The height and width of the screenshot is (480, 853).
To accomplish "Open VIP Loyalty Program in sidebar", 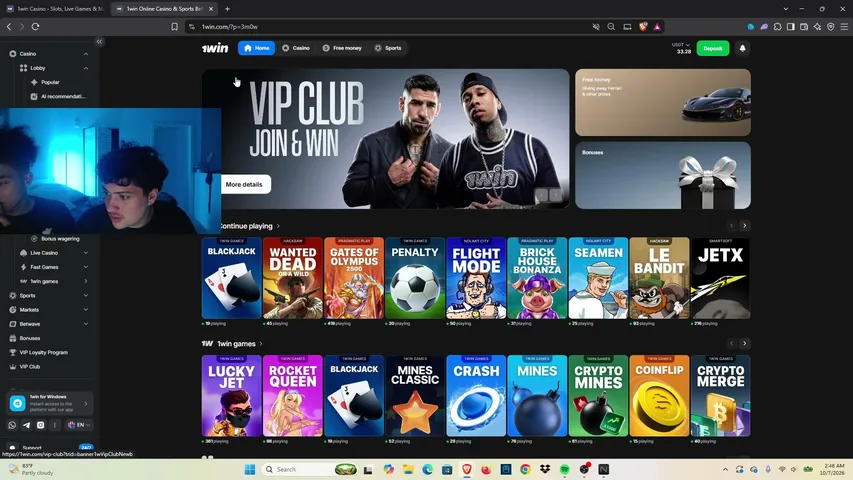I will (x=44, y=352).
